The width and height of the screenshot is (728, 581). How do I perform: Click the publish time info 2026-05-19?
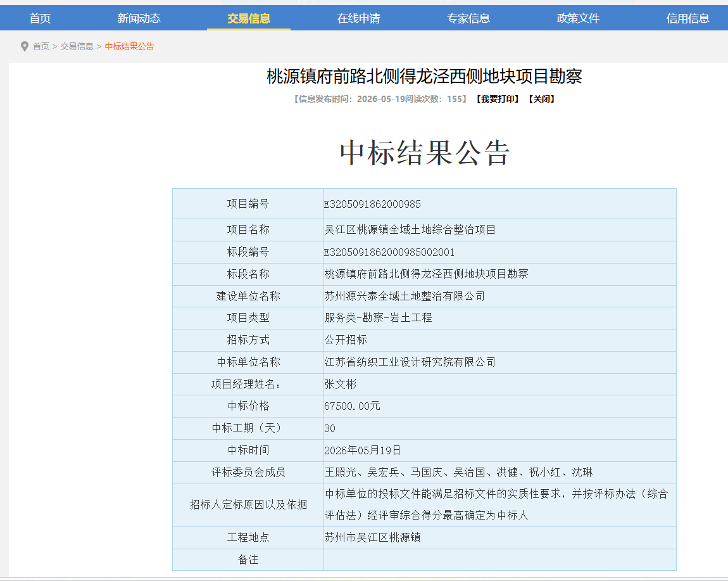tap(381, 99)
